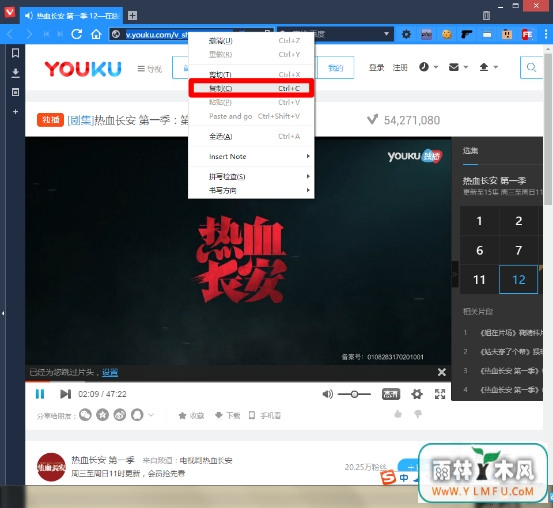This screenshot has width=553, height=508.
Task: Open the Downloads panel in sidebar
Action: coord(15,73)
